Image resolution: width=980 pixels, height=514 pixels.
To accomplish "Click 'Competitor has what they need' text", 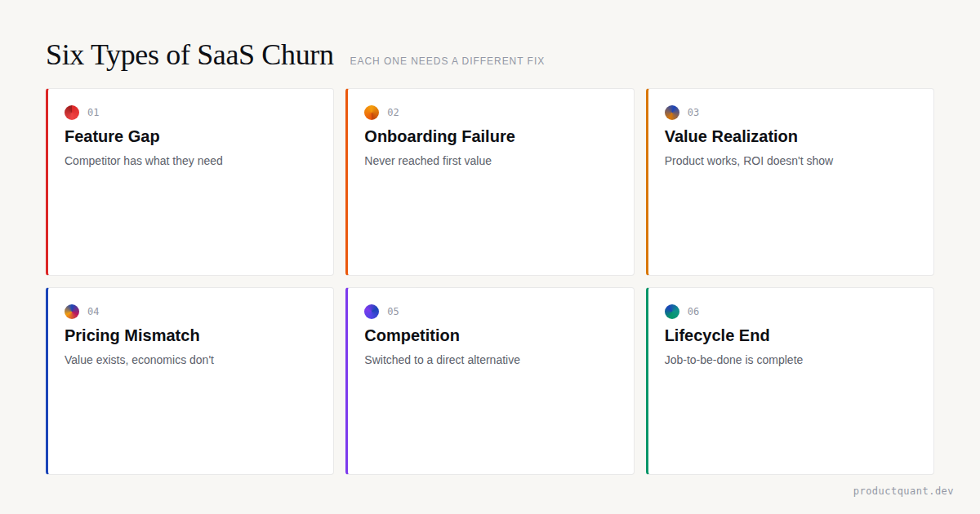I will coord(144,161).
